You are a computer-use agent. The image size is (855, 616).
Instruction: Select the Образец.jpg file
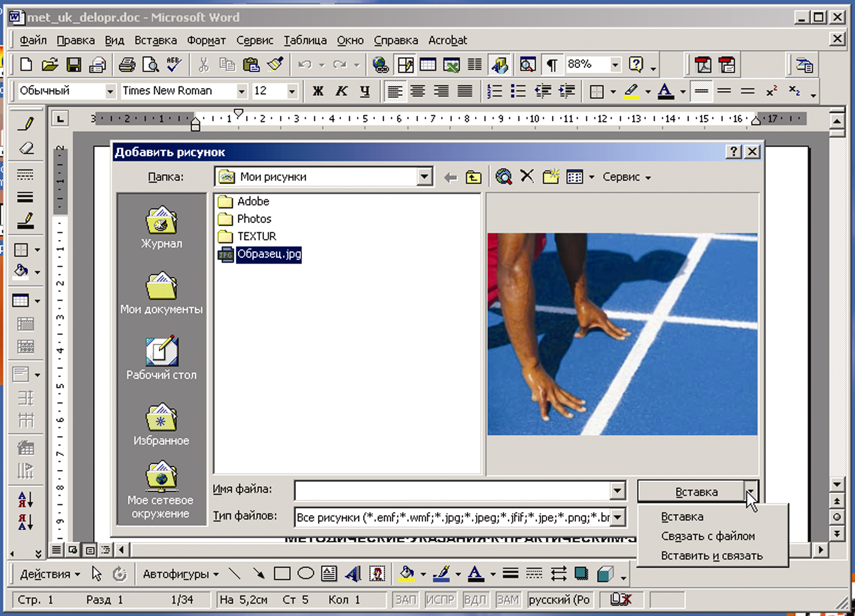tap(260, 255)
